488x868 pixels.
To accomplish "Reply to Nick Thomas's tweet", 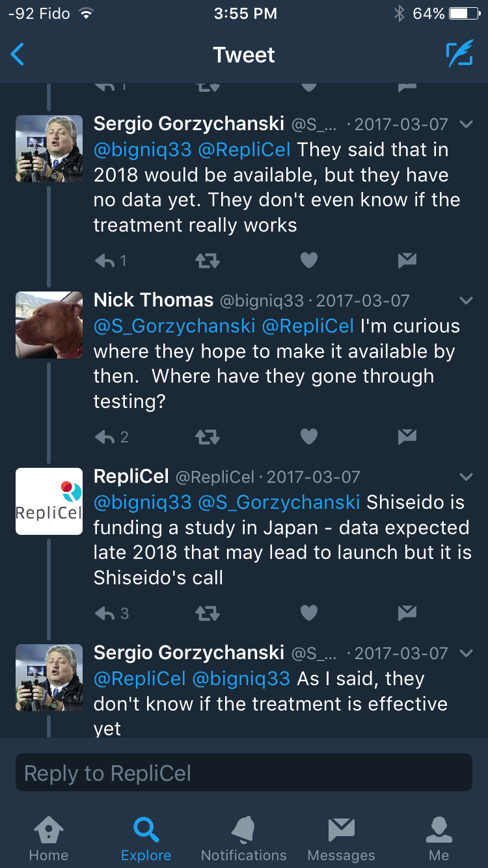I will click(x=105, y=437).
